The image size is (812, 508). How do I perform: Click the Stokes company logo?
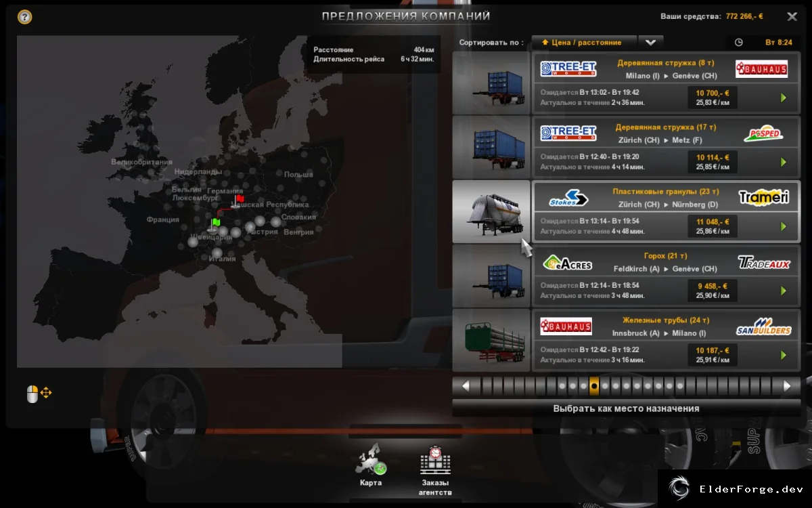(x=568, y=197)
